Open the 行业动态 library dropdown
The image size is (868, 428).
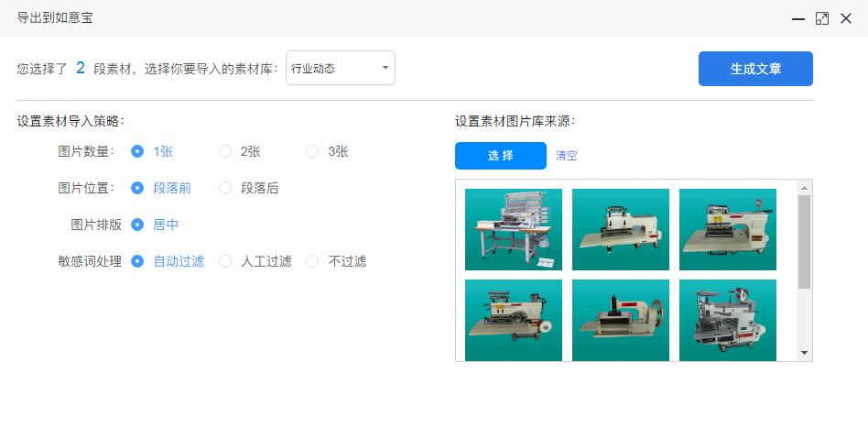pos(340,69)
